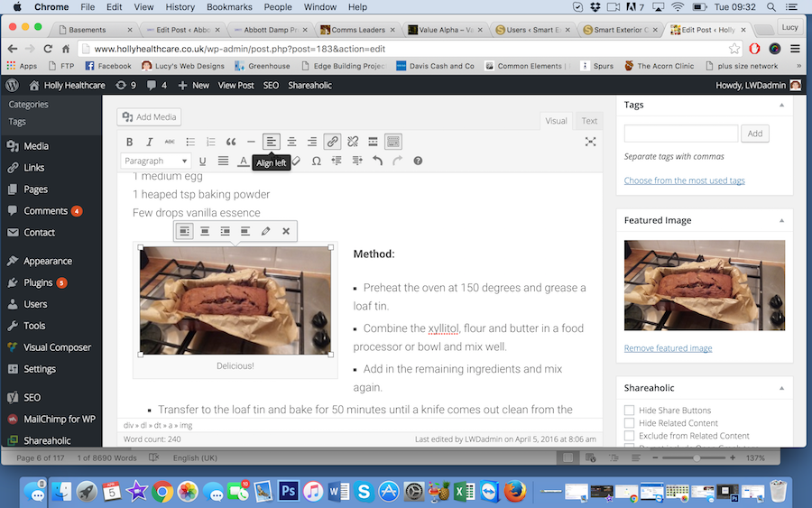
Task: Click into the tags input field
Action: (x=680, y=134)
